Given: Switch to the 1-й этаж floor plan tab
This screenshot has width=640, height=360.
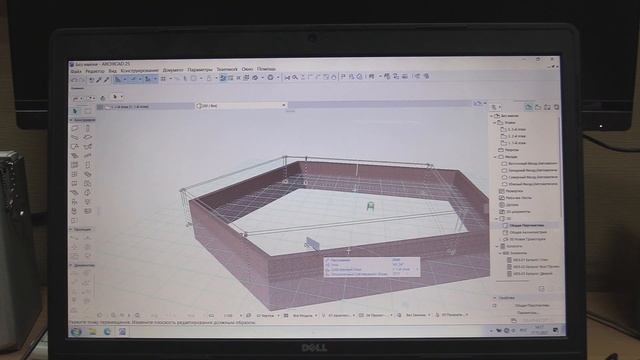Looking at the screenshot, I should coord(146,107).
